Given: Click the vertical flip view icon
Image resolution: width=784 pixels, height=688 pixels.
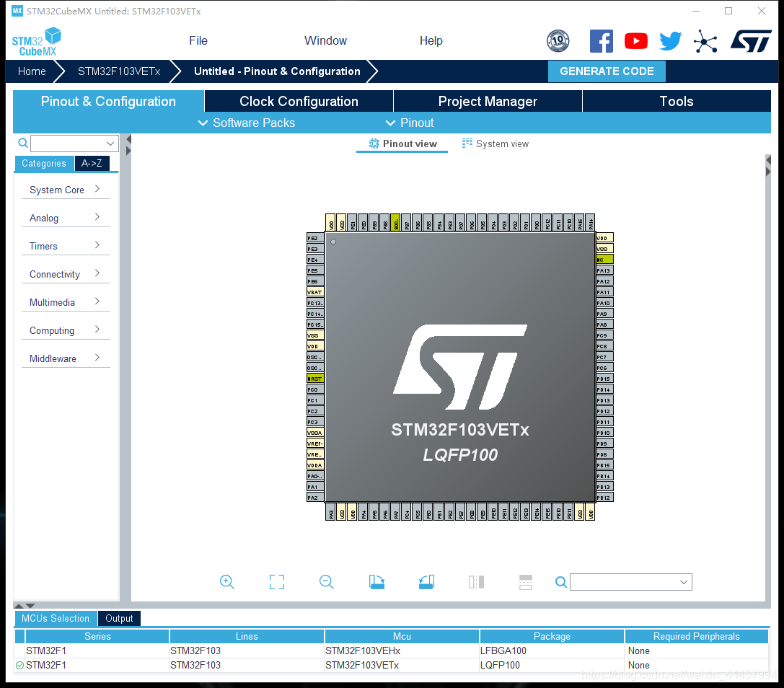Looking at the screenshot, I should (x=526, y=581).
